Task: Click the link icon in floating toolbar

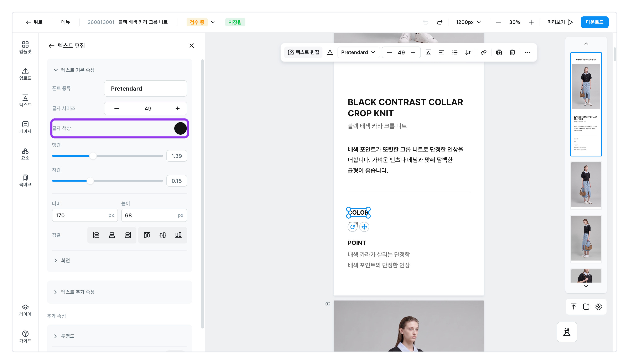Action: coord(483,52)
